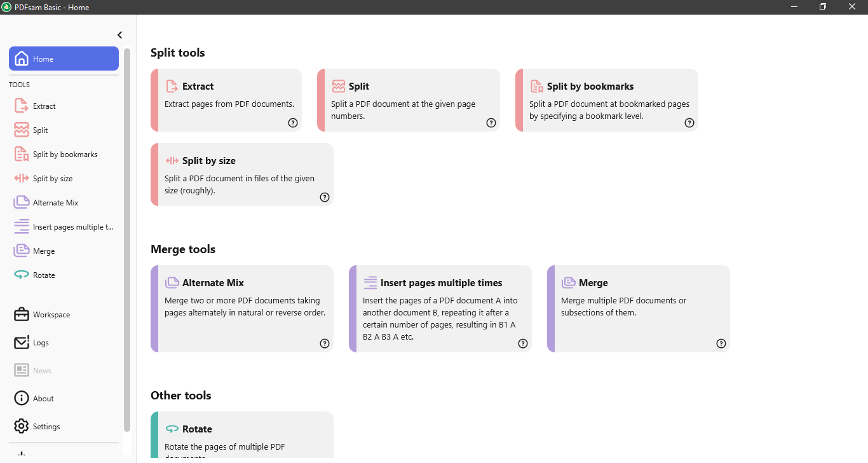Image resolution: width=868 pixels, height=463 pixels.
Task: Show help for Alternate Mix card
Action: (325, 343)
